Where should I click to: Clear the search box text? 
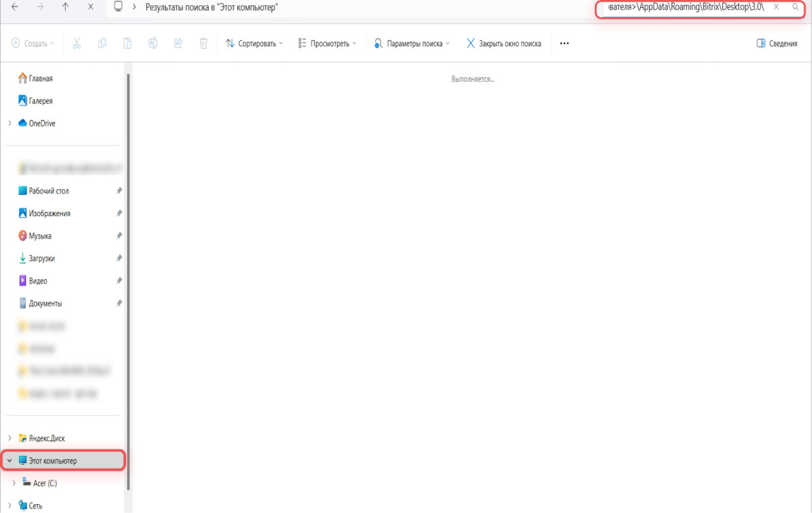click(x=776, y=7)
